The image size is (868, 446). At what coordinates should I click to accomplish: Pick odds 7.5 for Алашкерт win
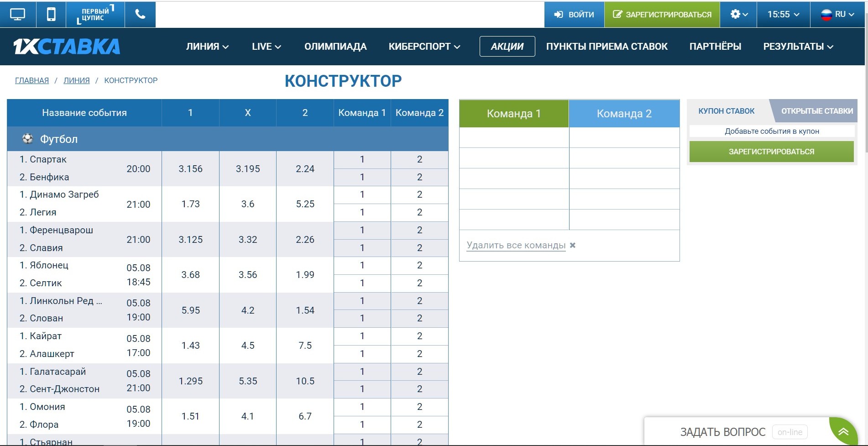(305, 346)
